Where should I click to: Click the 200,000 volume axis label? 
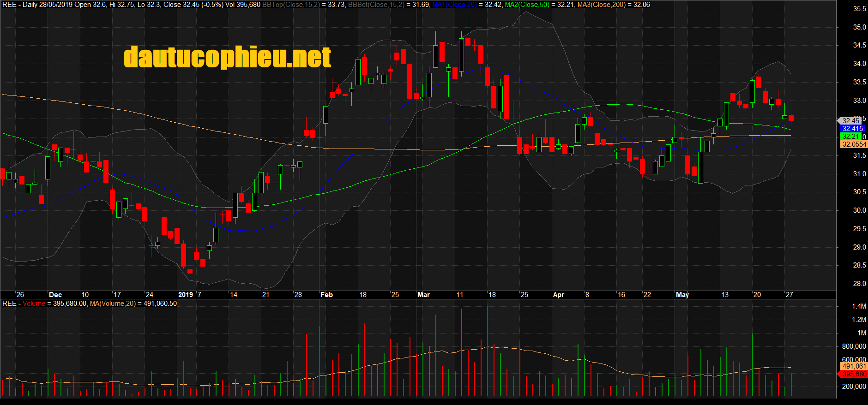(854, 387)
